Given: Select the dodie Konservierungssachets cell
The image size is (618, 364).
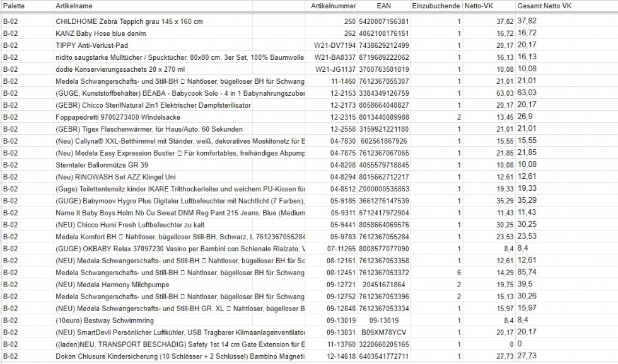Looking at the screenshot, I should 120,69.
